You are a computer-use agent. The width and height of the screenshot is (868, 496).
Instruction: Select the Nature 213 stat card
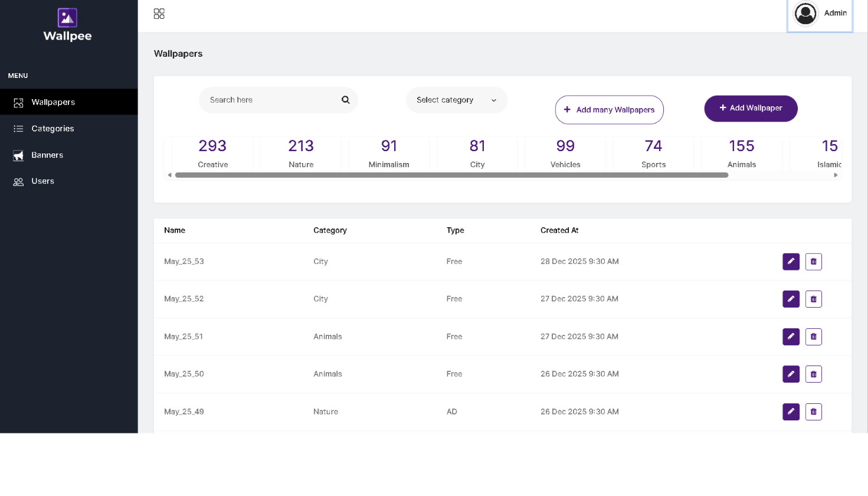point(301,154)
